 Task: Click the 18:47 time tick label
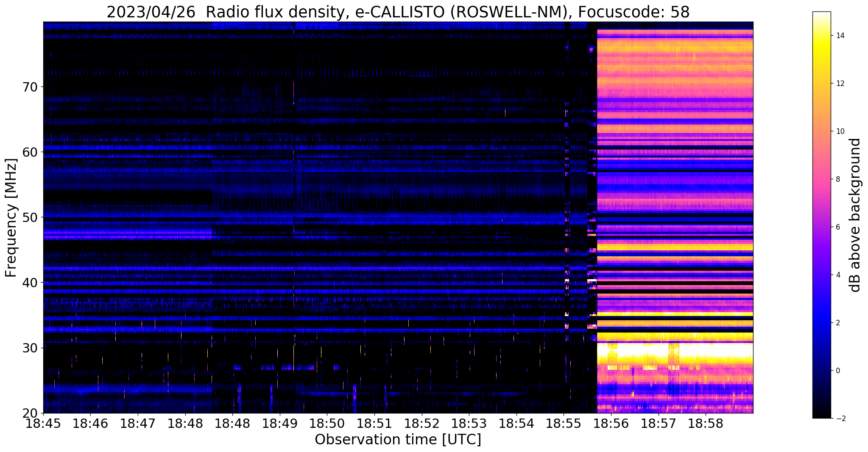click(138, 424)
